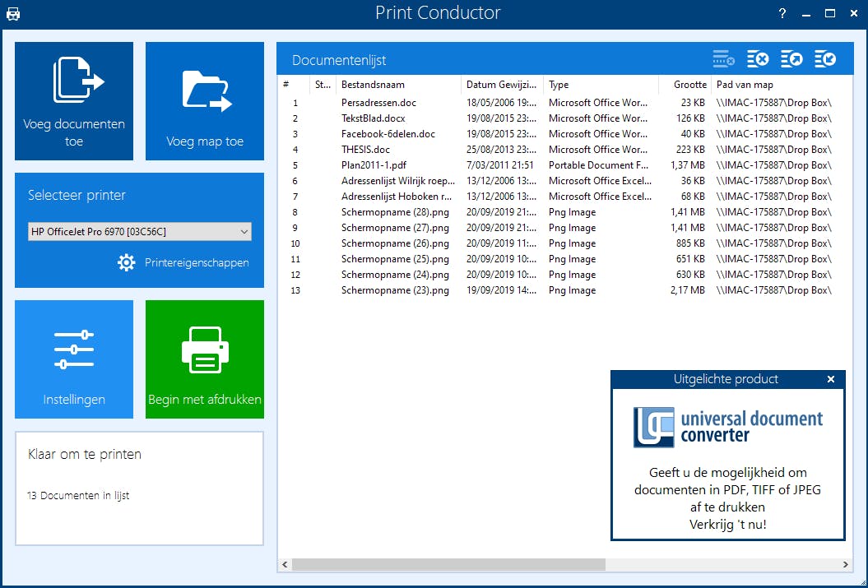Click the clear document list icon
The height and width of the screenshot is (588, 868).
tap(758, 58)
